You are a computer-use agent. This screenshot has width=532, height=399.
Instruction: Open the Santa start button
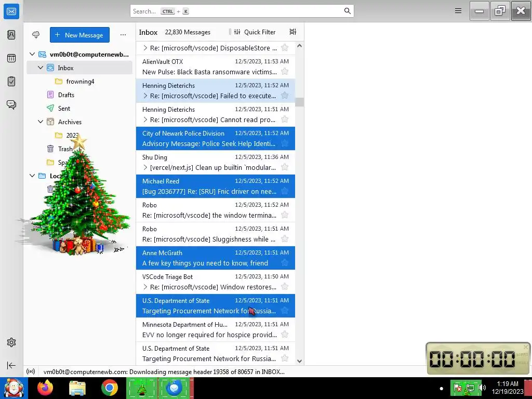(14, 388)
